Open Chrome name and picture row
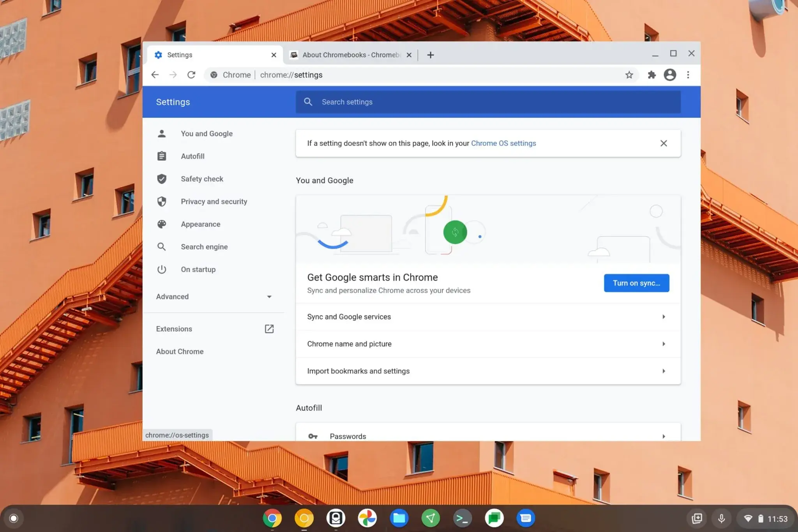798x532 pixels. coord(488,344)
